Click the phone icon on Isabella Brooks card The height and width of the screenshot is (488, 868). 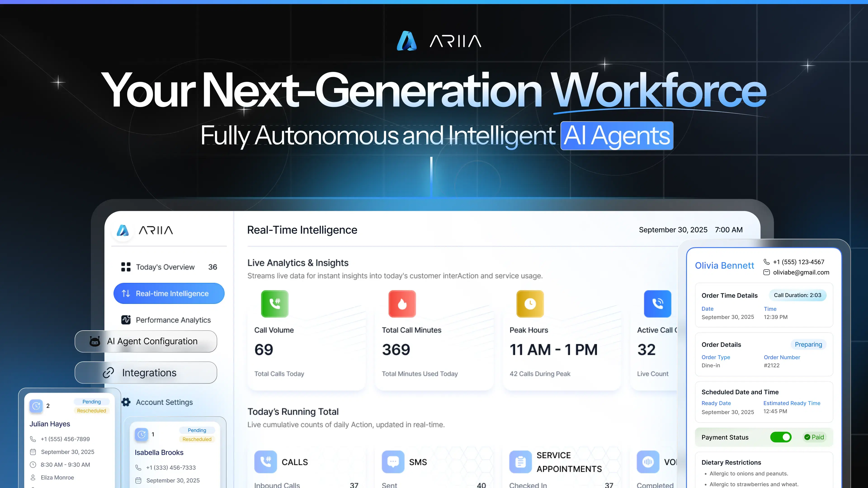click(x=138, y=467)
